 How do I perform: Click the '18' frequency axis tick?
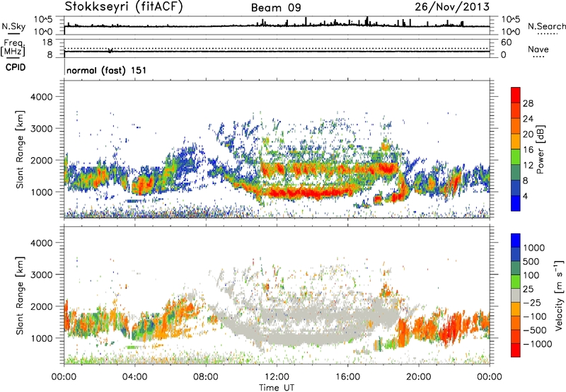pos(47,42)
